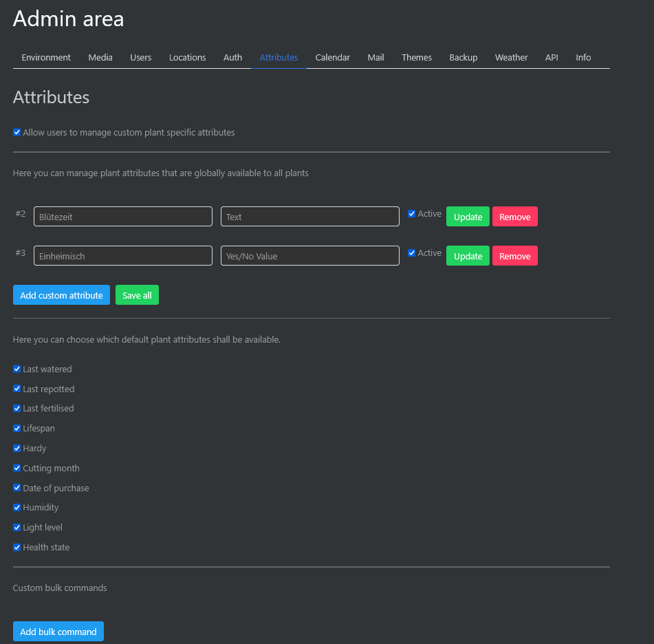Viewport: 654px width, 644px height.
Task: Click Add custom attribute button
Action: coord(61,295)
